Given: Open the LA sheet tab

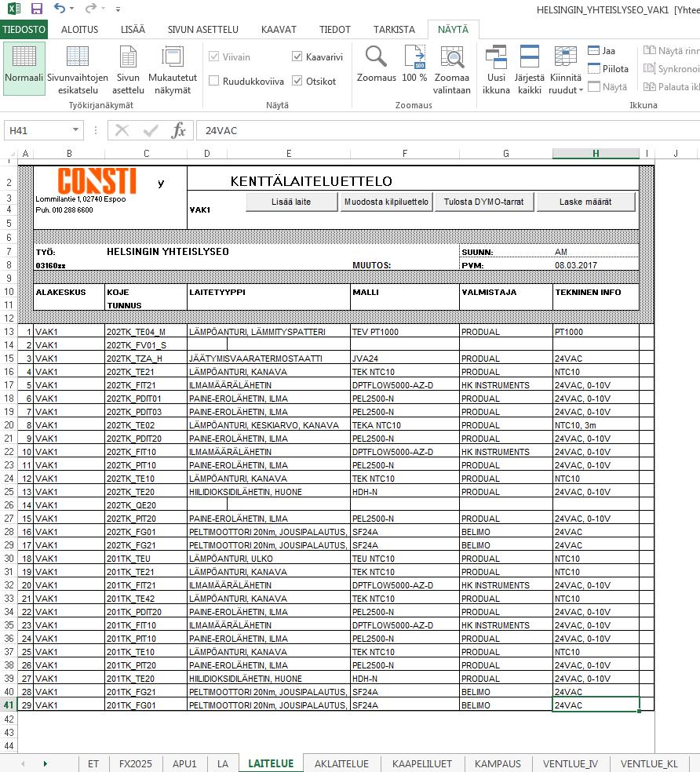Looking at the screenshot, I should coord(223,763).
